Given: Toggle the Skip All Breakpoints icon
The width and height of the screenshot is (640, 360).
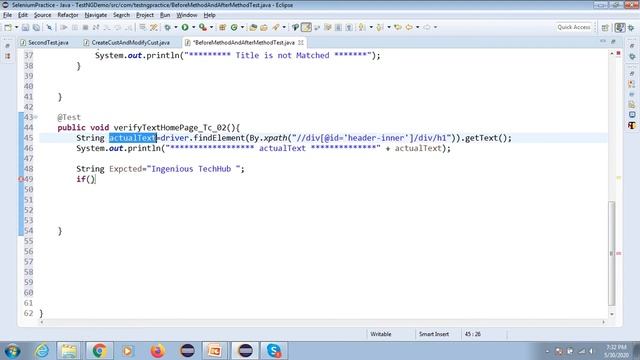Looking at the screenshot, I should click(x=49, y=27).
